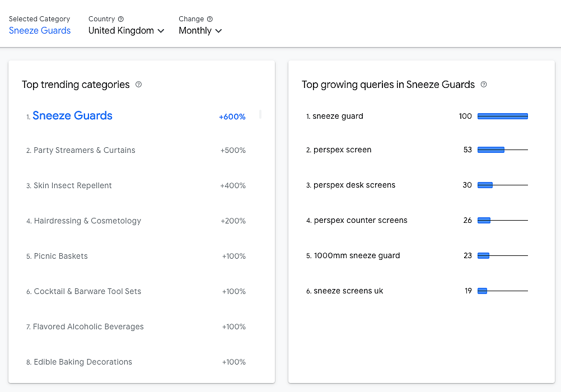Pick Cocktail & Barware Tool Sets category
Image resolution: width=561 pixels, height=392 pixels.
(87, 291)
